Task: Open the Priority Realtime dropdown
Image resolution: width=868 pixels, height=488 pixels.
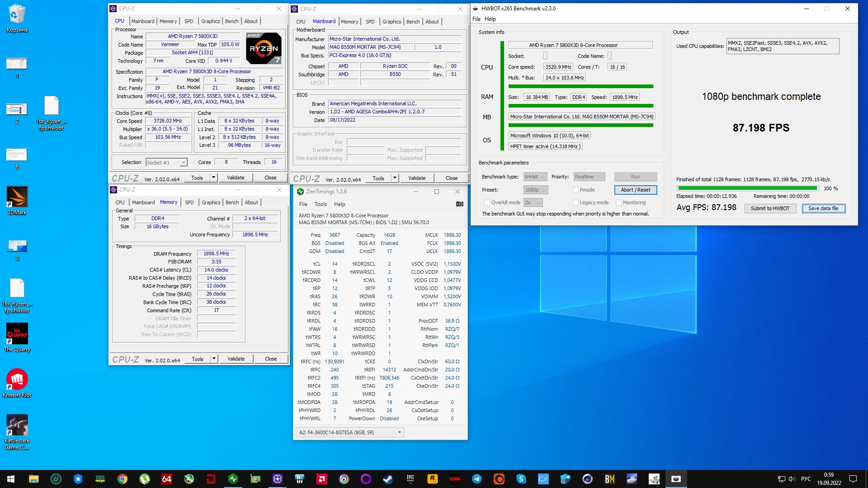Action: pyautogui.click(x=589, y=177)
